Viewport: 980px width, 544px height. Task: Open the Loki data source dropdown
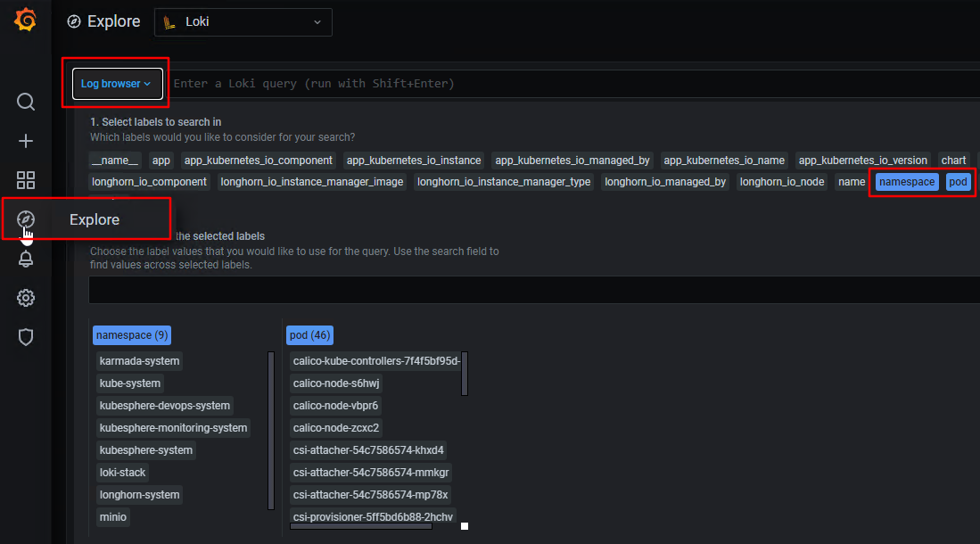point(243,21)
